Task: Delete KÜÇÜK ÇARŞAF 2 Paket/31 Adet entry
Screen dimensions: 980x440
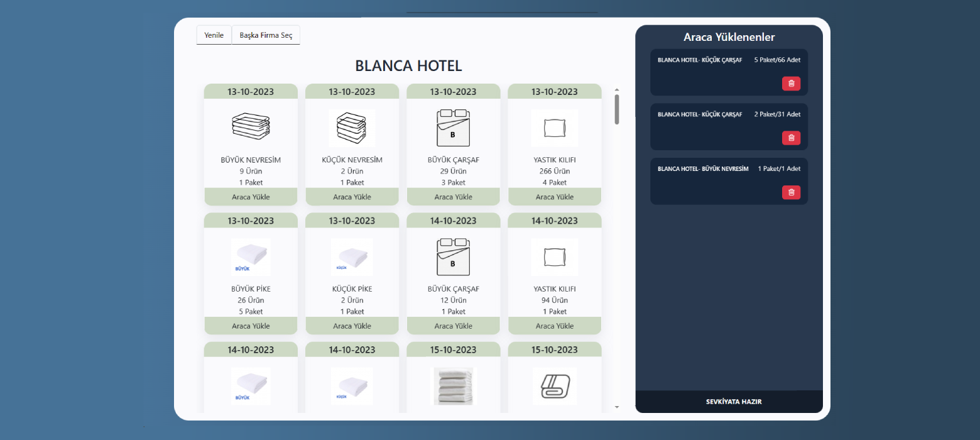Action: (x=791, y=137)
